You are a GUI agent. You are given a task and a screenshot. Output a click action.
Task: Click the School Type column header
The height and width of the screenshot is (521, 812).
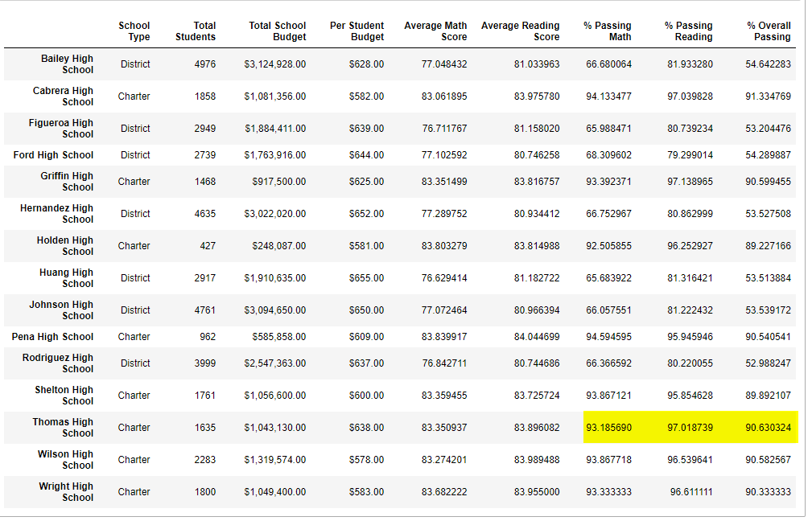134,31
